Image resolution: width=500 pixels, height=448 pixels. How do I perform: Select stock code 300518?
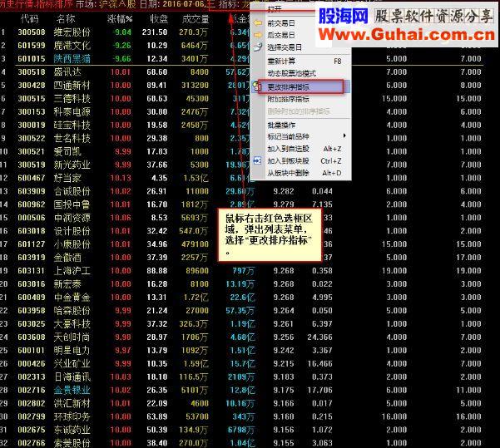click(32, 72)
